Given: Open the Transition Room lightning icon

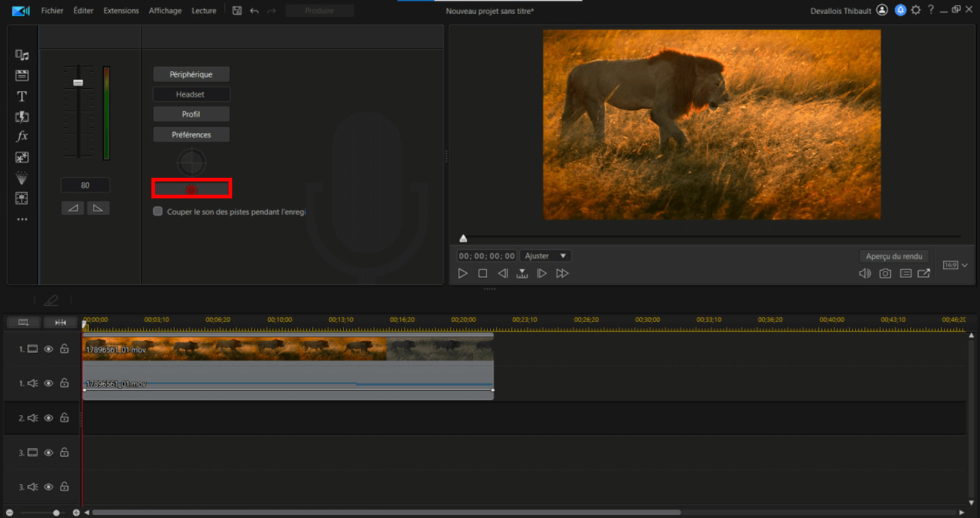Looking at the screenshot, I should pos(22,117).
